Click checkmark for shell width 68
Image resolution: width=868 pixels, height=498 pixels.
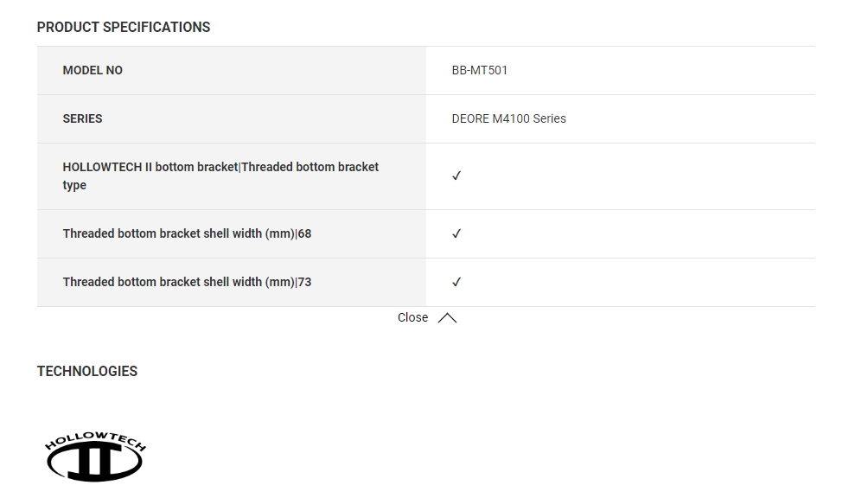pyautogui.click(x=456, y=233)
